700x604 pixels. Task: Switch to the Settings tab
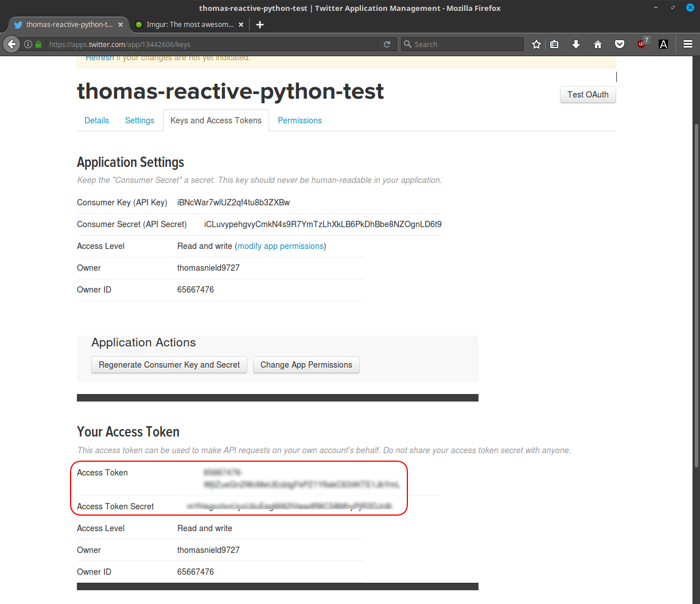coord(139,120)
